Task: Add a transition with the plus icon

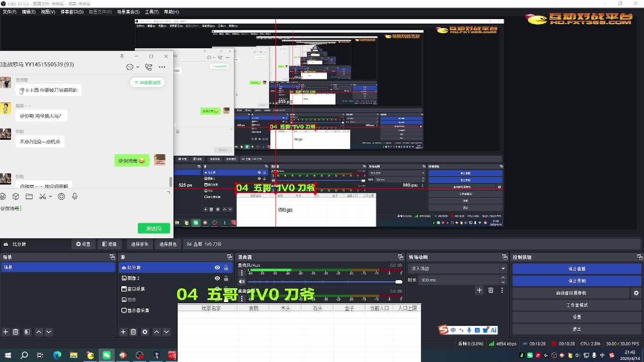Action: click(x=479, y=290)
